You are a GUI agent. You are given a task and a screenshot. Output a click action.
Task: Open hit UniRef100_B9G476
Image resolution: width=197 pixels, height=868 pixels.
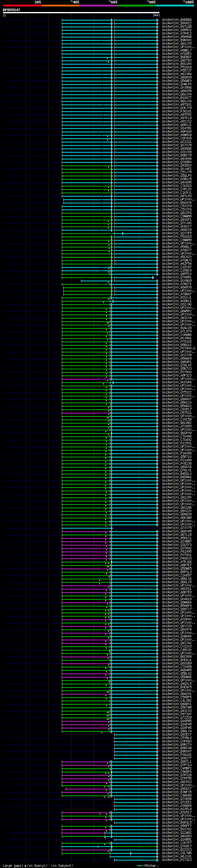point(177,203)
